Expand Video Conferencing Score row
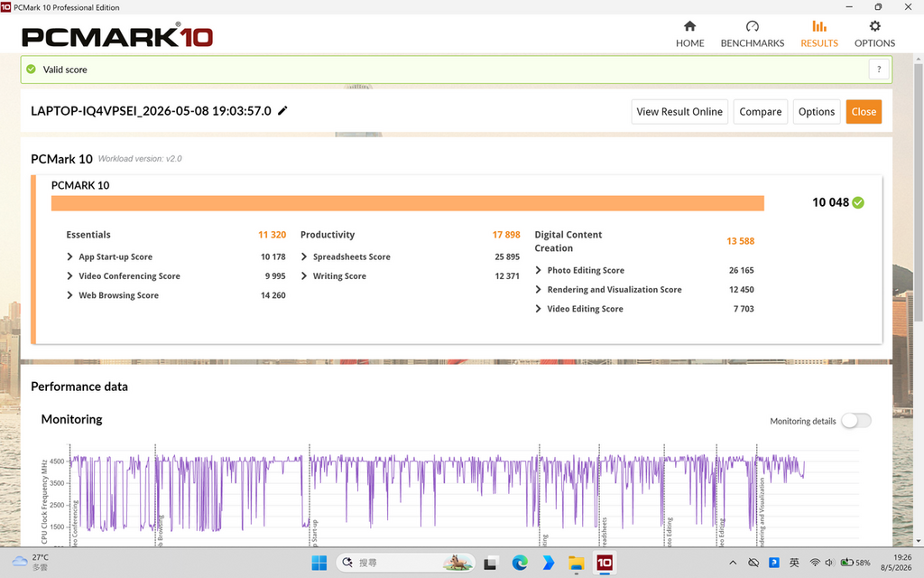The image size is (924, 578). 69,276
